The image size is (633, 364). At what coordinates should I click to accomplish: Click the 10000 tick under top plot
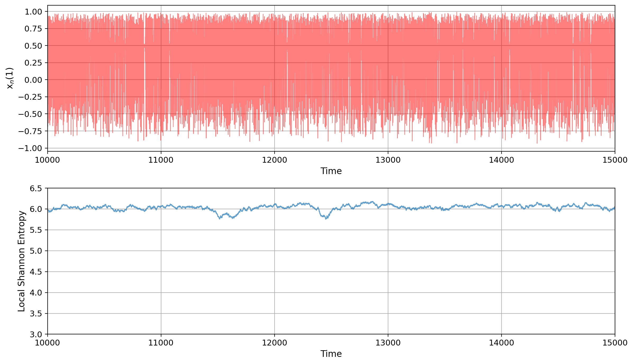48,160
